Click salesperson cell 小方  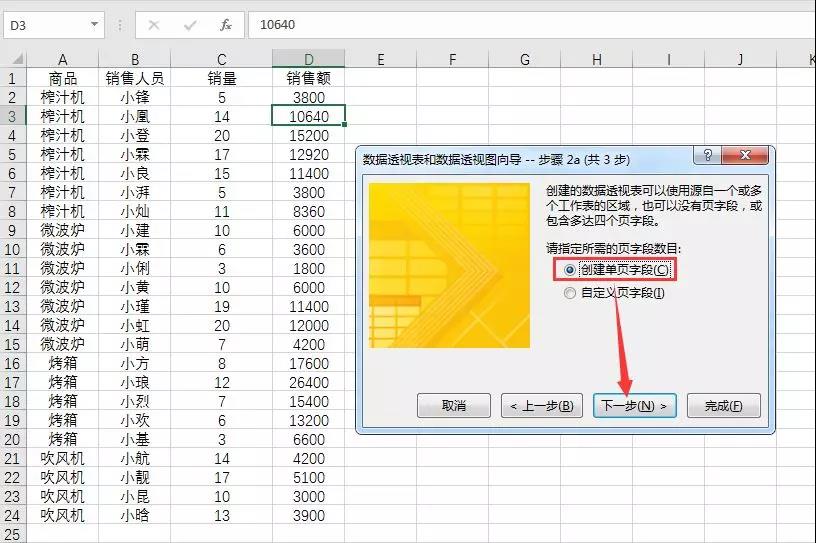(134, 363)
